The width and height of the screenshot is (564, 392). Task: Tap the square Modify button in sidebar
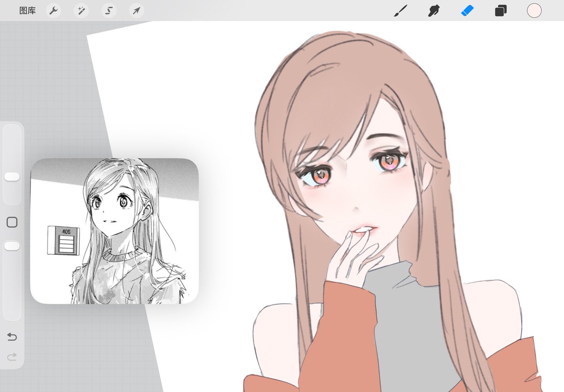[x=12, y=222]
